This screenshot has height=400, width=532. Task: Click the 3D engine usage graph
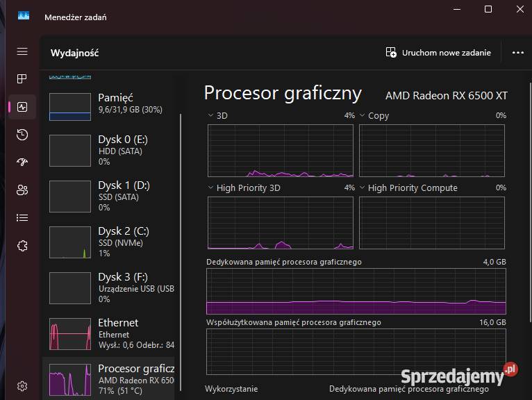click(x=281, y=151)
